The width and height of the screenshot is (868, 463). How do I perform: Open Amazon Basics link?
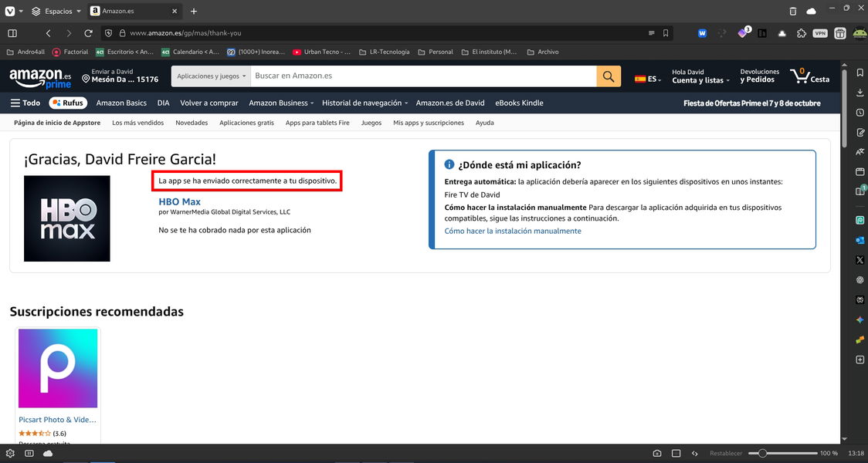coord(121,103)
